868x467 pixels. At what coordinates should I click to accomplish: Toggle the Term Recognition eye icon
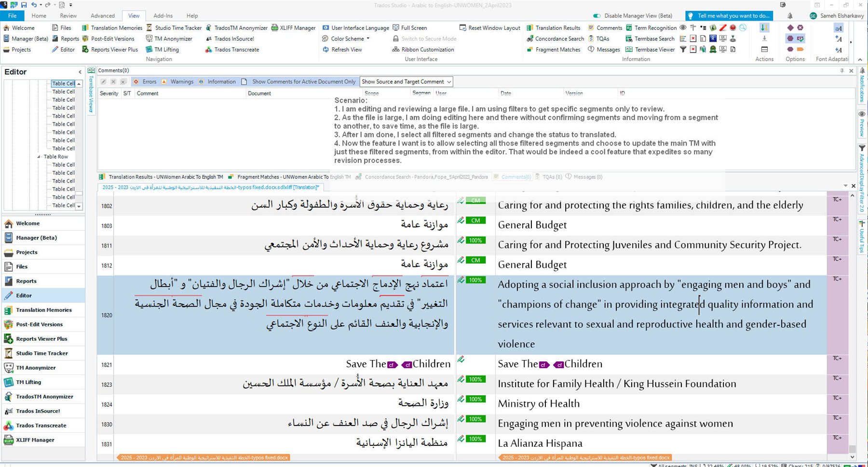(683, 27)
